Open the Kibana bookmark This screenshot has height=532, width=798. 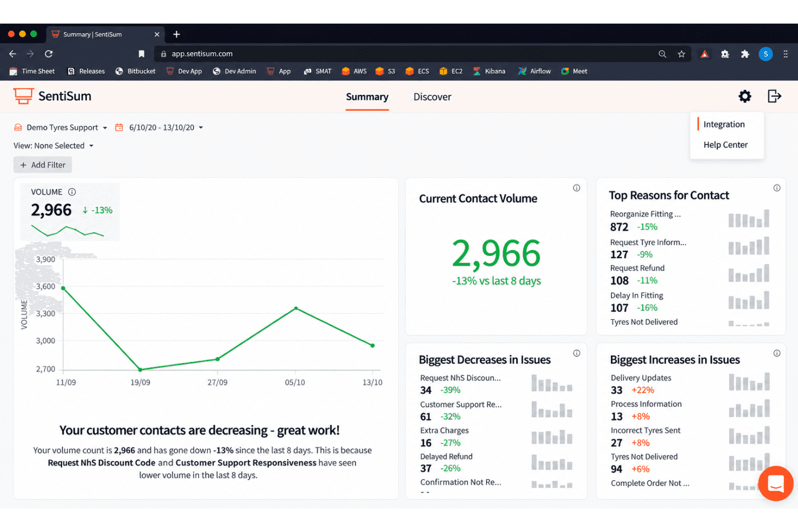pos(489,71)
